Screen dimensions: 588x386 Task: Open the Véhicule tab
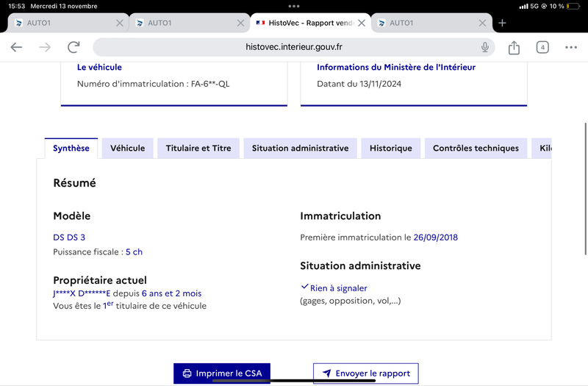coord(127,149)
